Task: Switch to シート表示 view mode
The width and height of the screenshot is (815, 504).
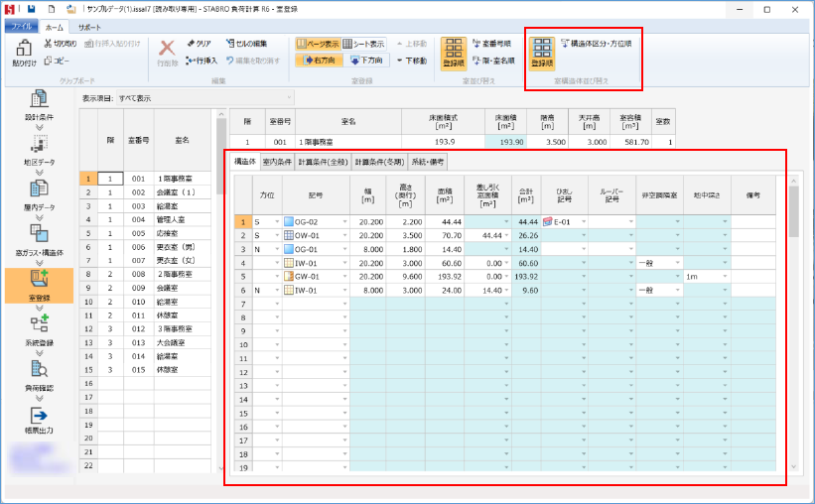Action: pos(362,45)
